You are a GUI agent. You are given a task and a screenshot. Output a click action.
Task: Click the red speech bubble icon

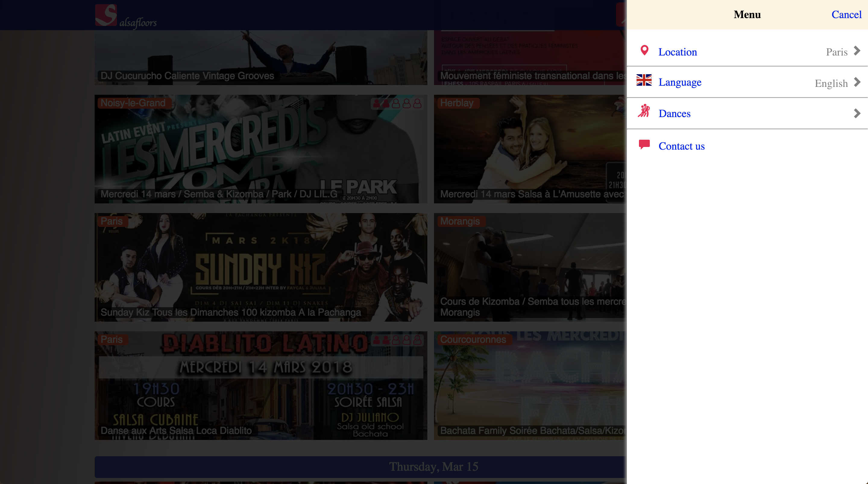tap(644, 144)
